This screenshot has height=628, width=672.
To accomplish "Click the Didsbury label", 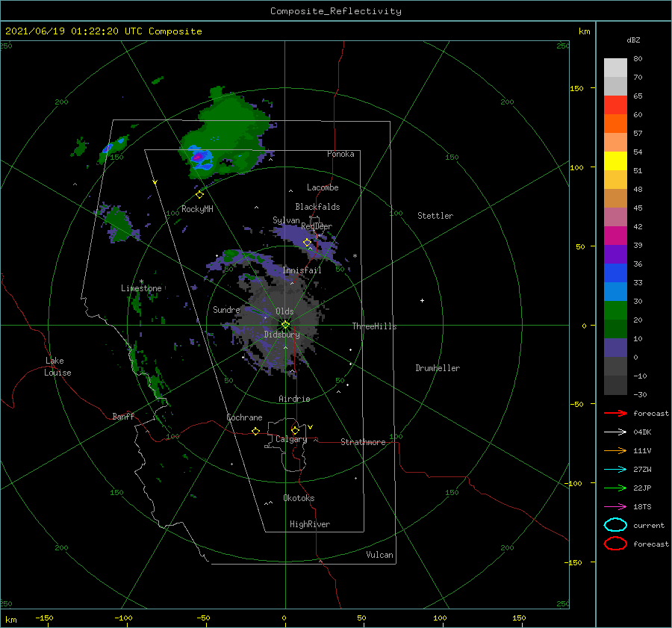I will [x=282, y=335].
